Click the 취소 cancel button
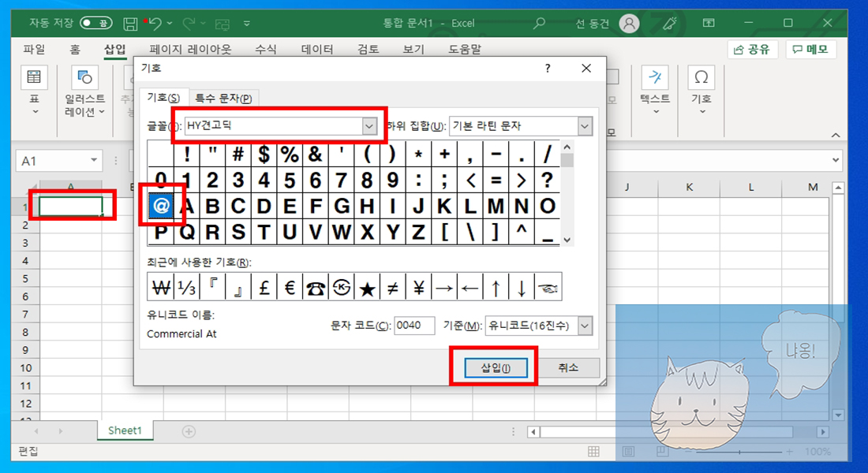The width and height of the screenshot is (868, 473). [568, 368]
